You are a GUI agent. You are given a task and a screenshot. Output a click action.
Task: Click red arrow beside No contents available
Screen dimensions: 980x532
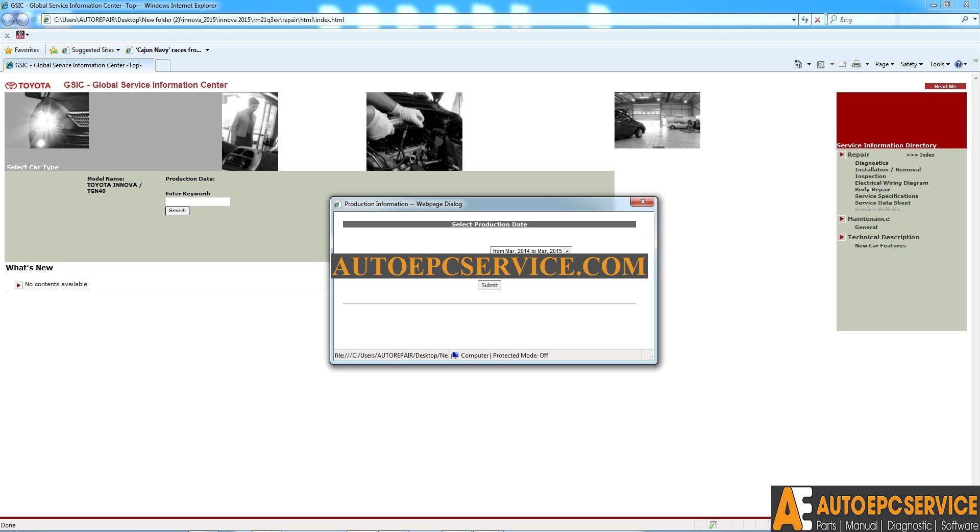click(x=18, y=285)
